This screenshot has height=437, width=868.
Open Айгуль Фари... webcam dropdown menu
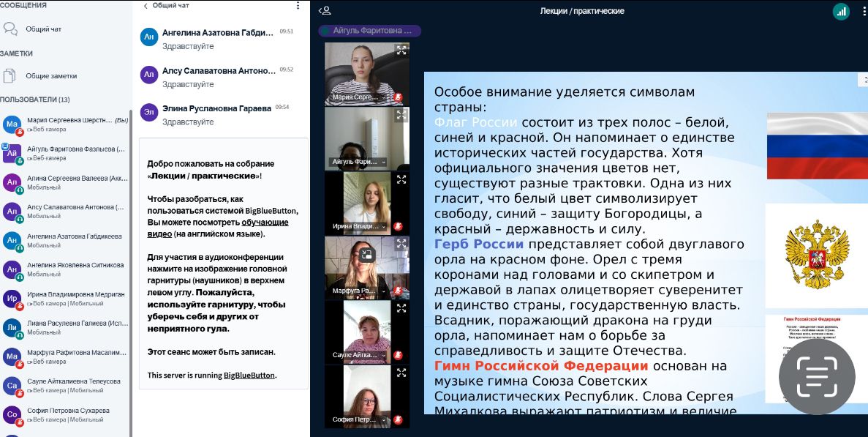coord(383,162)
